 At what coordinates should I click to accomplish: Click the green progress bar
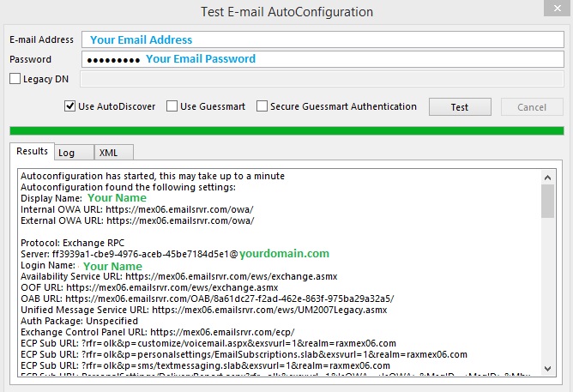(x=286, y=130)
